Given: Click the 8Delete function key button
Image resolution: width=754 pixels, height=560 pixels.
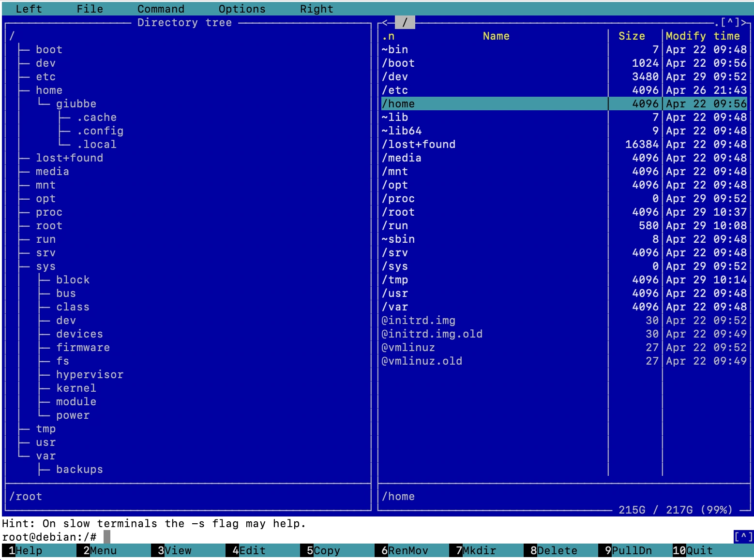Looking at the screenshot, I should pyautogui.click(x=553, y=550).
